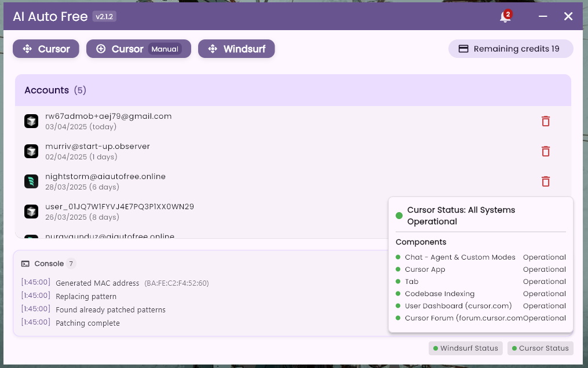Open Remaining credits 19 chip

[511, 49]
